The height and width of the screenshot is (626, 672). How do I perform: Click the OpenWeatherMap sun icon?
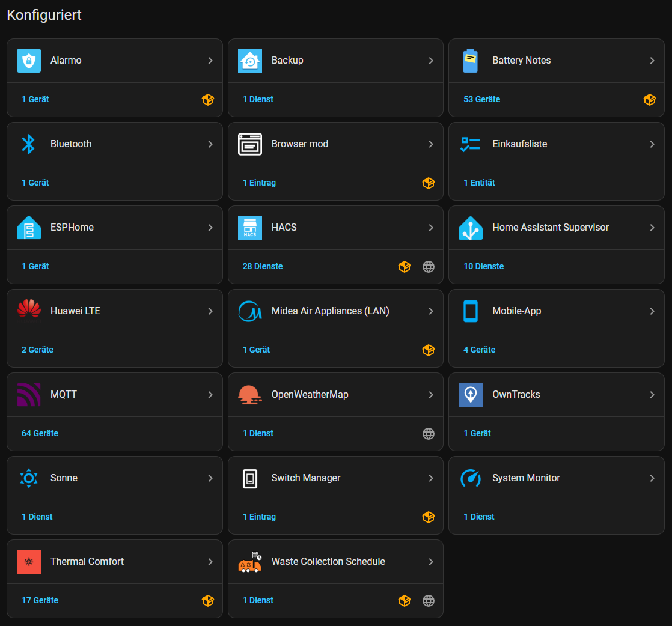point(250,395)
